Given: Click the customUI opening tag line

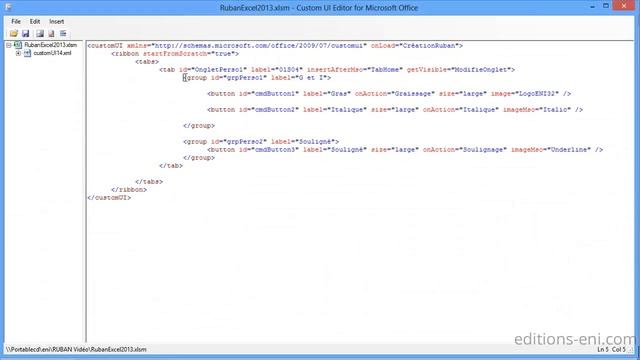Looking at the screenshot, I should point(275,46).
